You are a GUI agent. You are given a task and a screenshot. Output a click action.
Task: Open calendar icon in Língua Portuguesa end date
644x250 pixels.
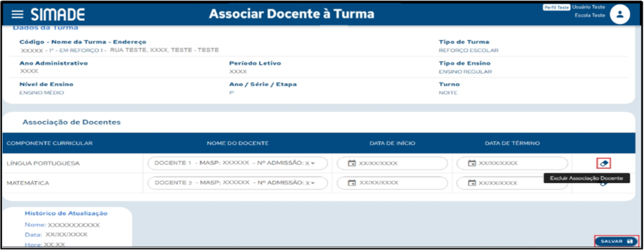tap(472, 163)
